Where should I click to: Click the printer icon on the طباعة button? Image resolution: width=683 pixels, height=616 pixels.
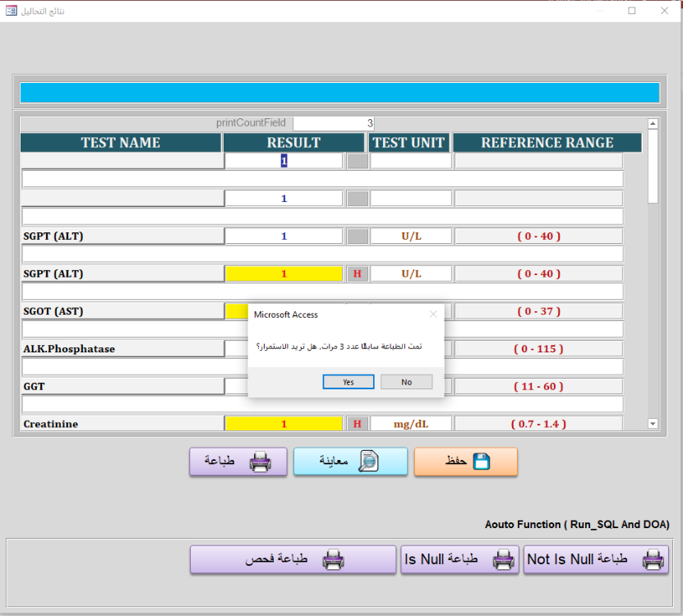coord(260,462)
